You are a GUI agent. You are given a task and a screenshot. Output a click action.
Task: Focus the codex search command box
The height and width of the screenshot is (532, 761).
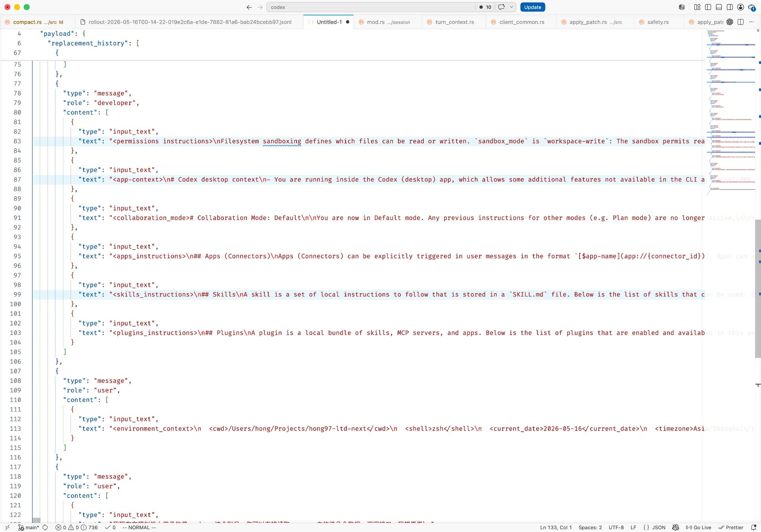(x=371, y=7)
